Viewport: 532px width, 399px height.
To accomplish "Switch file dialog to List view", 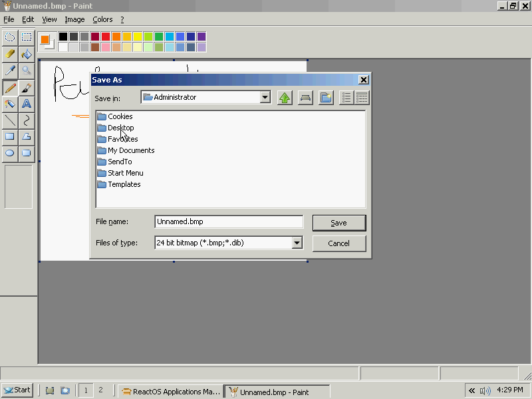I will (x=346, y=98).
